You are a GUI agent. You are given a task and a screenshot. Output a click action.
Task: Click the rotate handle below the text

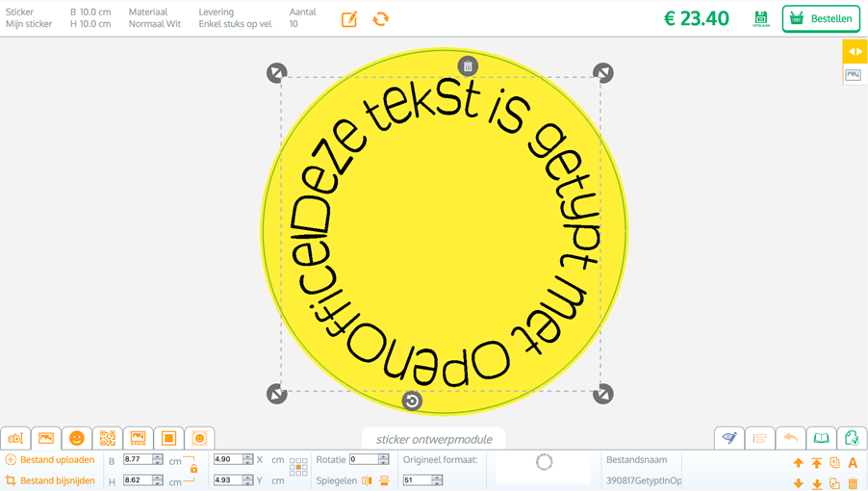click(x=412, y=401)
